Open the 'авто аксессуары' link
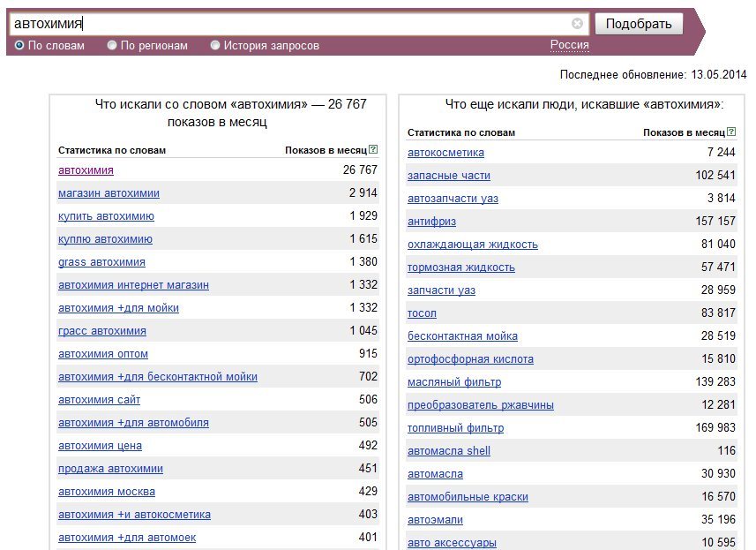This screenshot has width=756, height=550. tap(452, 543)
